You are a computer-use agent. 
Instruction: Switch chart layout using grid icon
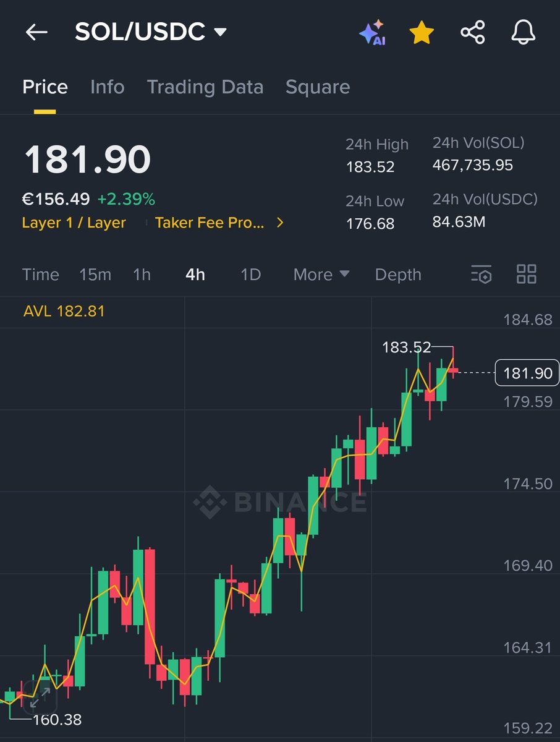[x=526, y=275]
